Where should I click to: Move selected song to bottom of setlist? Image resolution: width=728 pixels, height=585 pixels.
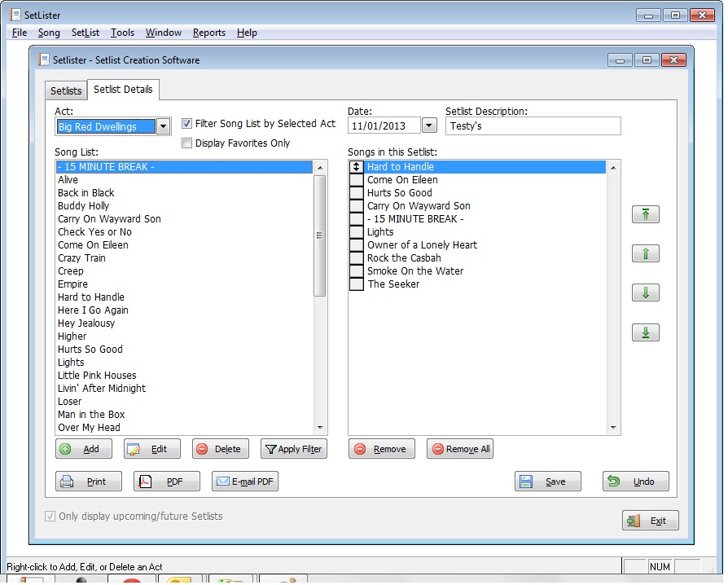click(x=645, y=332)
